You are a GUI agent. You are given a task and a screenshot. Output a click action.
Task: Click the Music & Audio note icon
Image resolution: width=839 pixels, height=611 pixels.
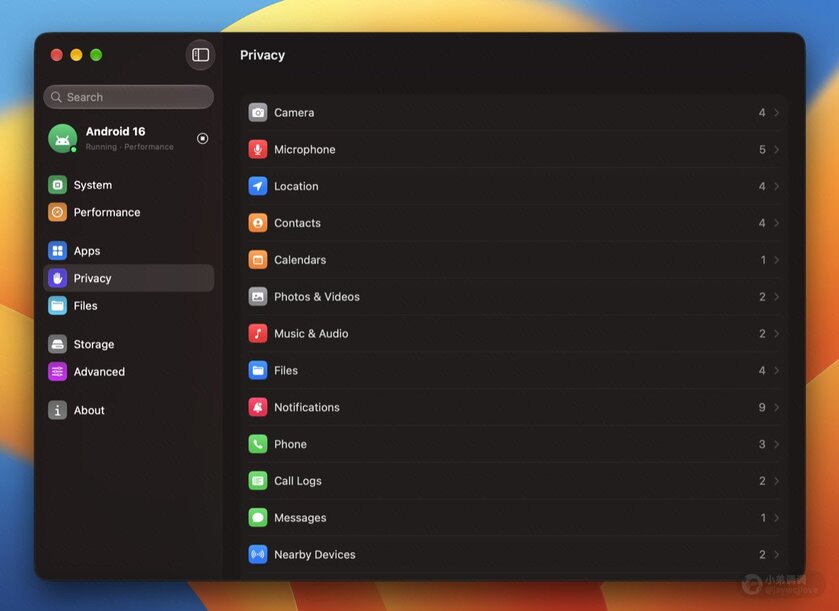(x=258, y=333)
